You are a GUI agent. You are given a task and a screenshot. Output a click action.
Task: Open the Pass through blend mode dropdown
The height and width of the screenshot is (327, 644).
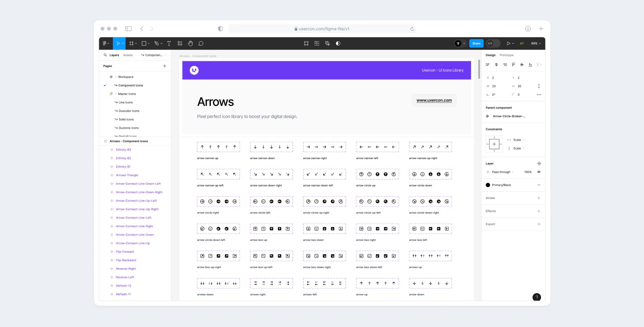click(503, 172)
